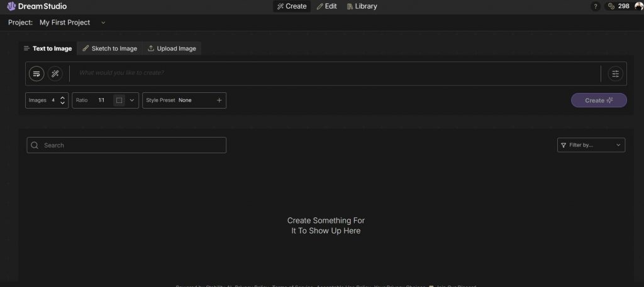Go to the Edit section
Screen dimensions: 644x287
(x=326, y=6)
